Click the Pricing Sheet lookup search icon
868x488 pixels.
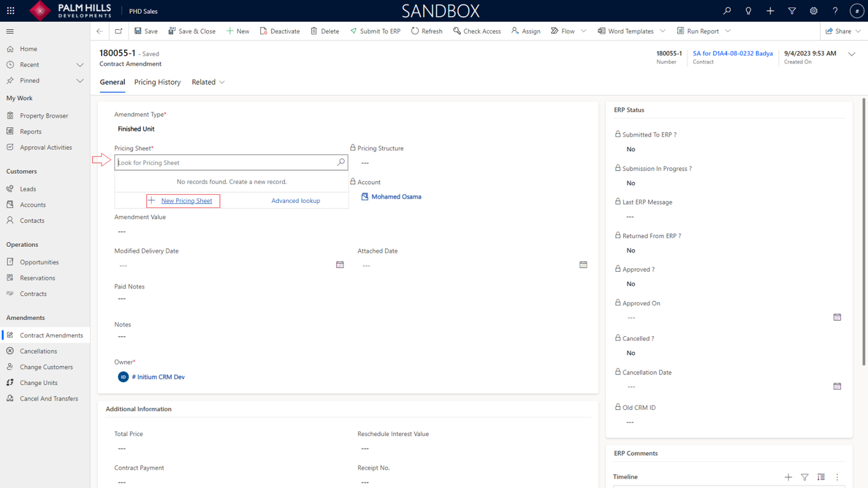[341, 162]
